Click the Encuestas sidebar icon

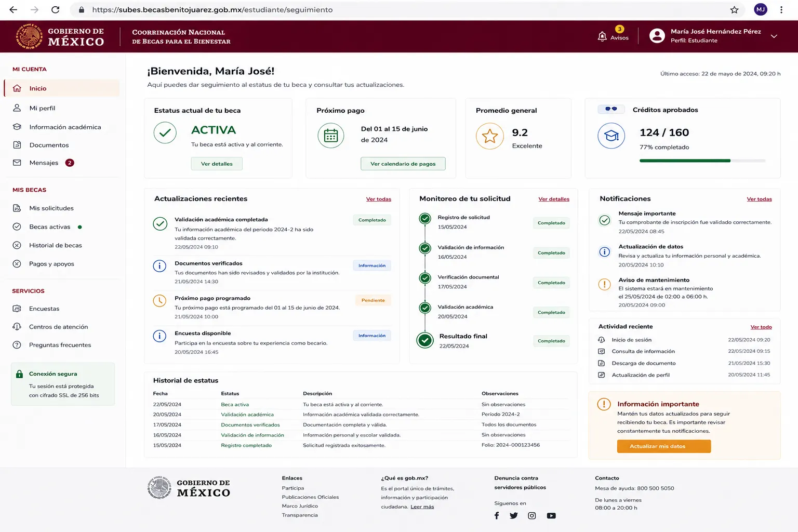point(17,309)
